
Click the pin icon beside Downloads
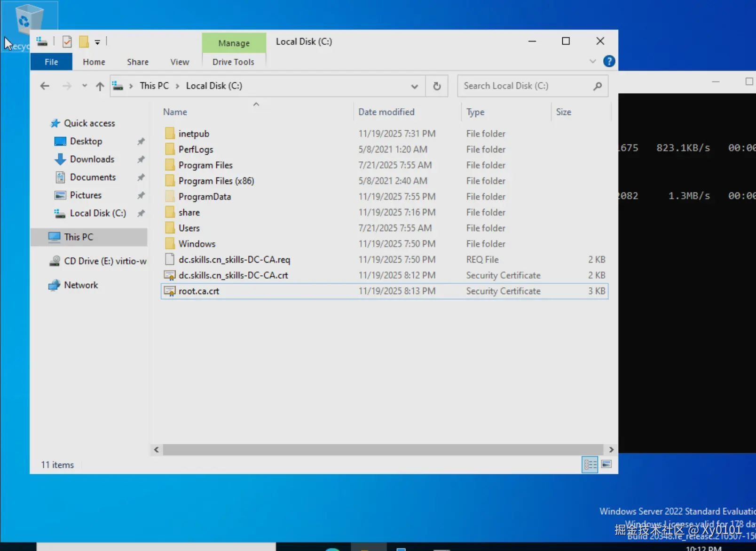coord(141,159)
